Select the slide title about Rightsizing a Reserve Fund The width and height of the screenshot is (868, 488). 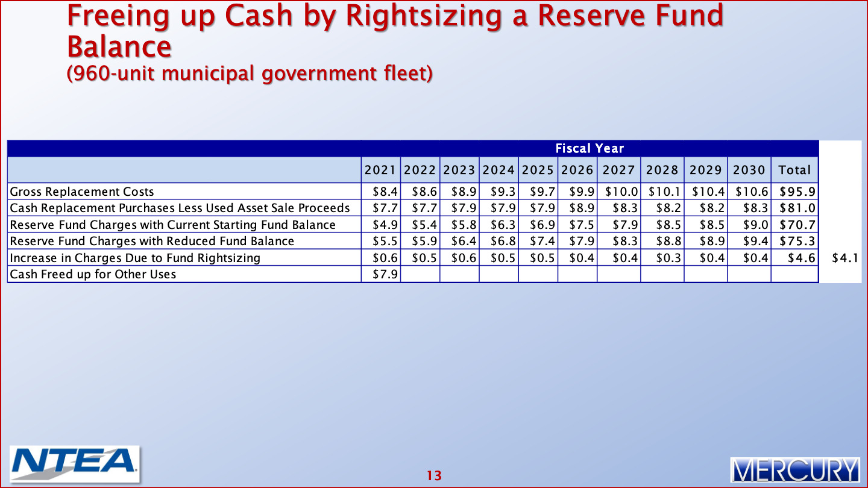[395, 30]
